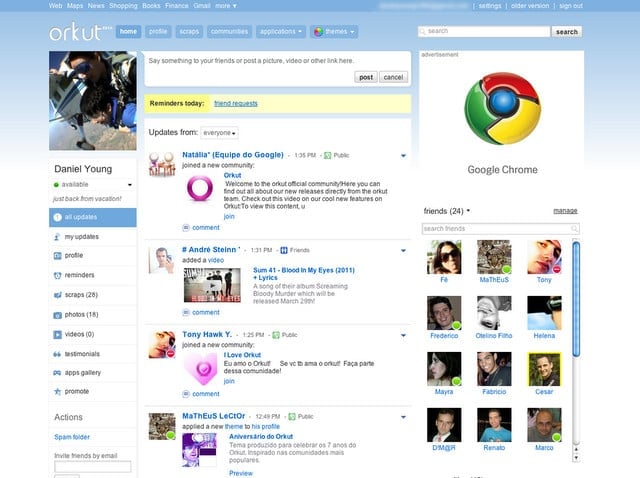Open the profile tab in header
Viewport: 640px width, 478px height.
tap(158, 31)
